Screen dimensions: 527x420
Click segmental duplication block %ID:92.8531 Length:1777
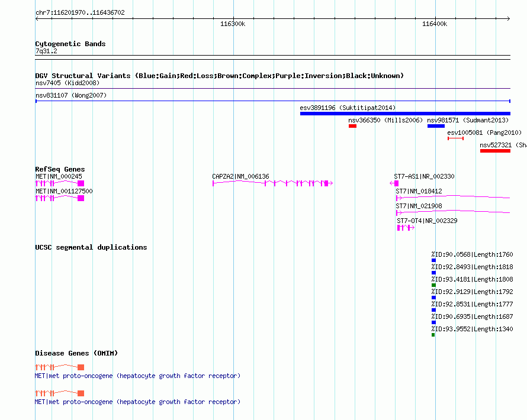[433, 310]
